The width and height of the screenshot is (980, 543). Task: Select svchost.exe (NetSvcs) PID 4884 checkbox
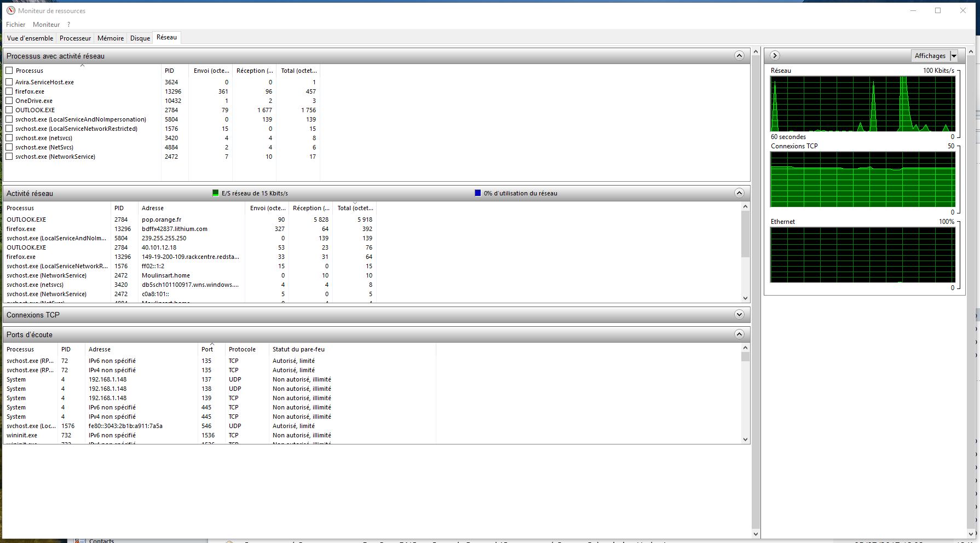[x=9, y=147]
